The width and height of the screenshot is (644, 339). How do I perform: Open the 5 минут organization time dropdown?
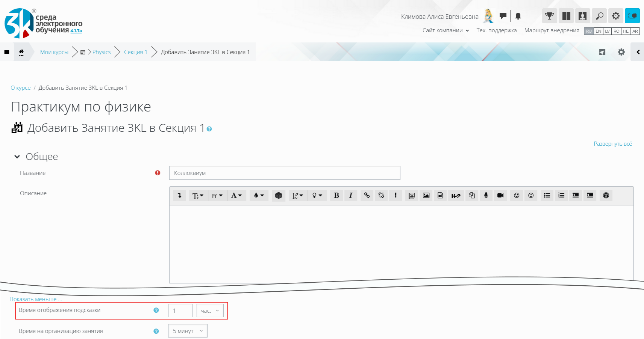188,331
